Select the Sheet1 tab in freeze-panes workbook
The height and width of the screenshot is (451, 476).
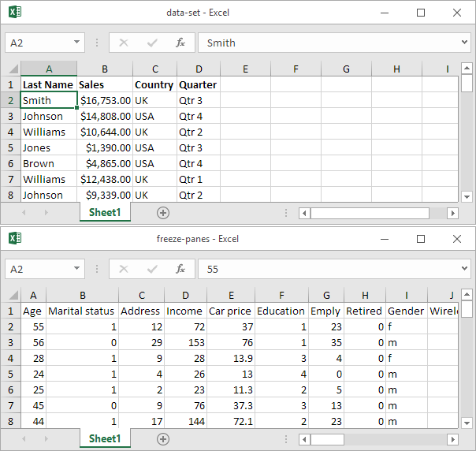tap(105, 439)
